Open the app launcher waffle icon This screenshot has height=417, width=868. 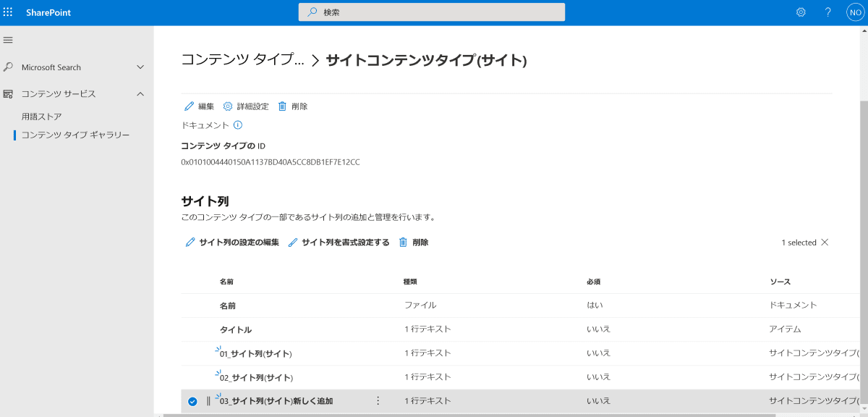tap(9, 12)
